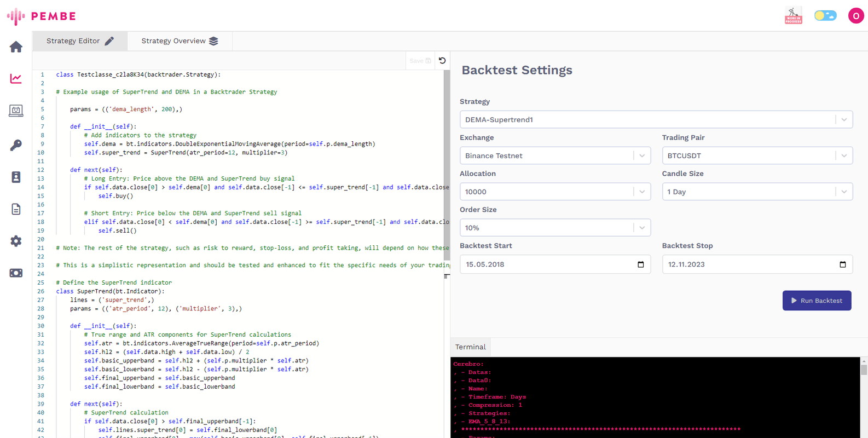The width and height of the screenshot is (868, 438).
Task: Select the Strategy Editor tab
Action: pos(80,41)
